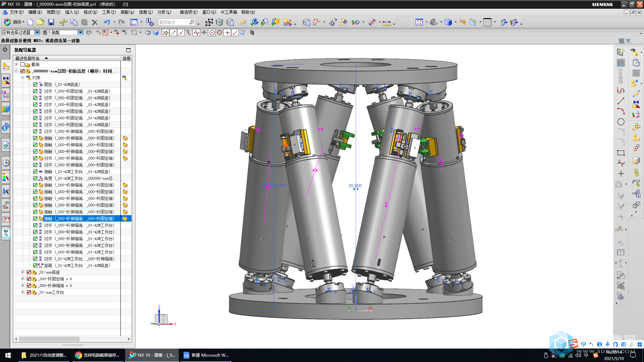Viewport: 644px width, 362px height.
Task: Open a file with the folder icon
Action: click(x=40, y=22)
